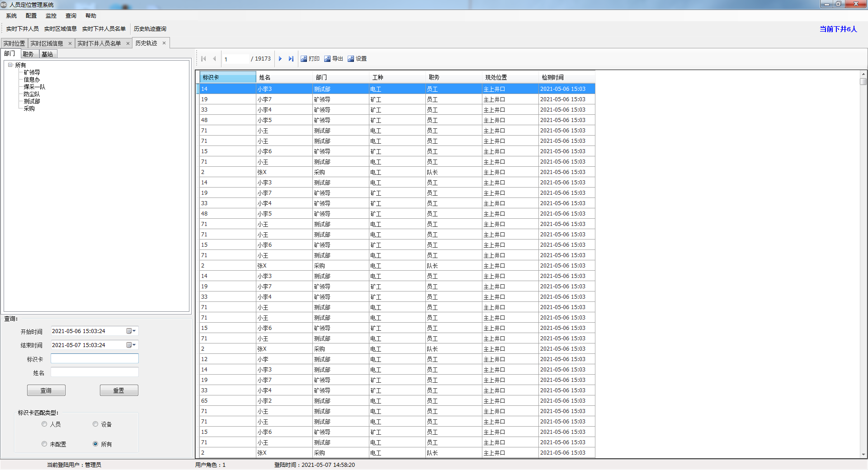Open the 监控 menu

[x=51, y=16]
